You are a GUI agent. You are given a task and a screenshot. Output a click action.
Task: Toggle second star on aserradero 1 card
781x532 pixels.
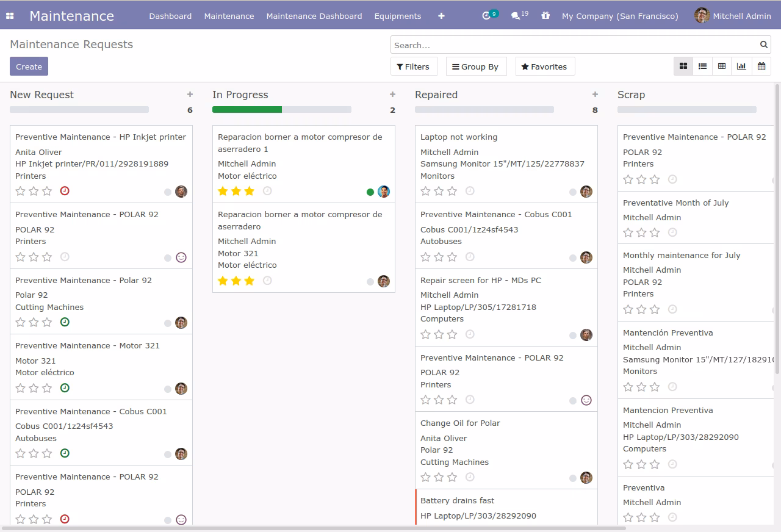(x=236, y=191)
